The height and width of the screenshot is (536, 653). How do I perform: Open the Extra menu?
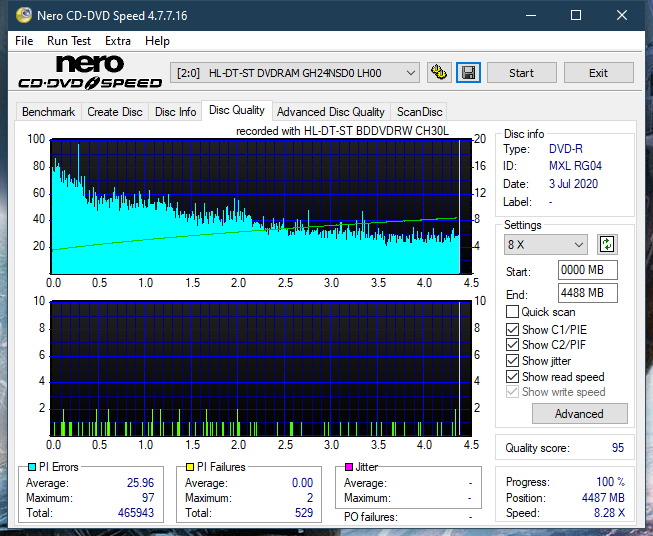[x=118, y=41]
